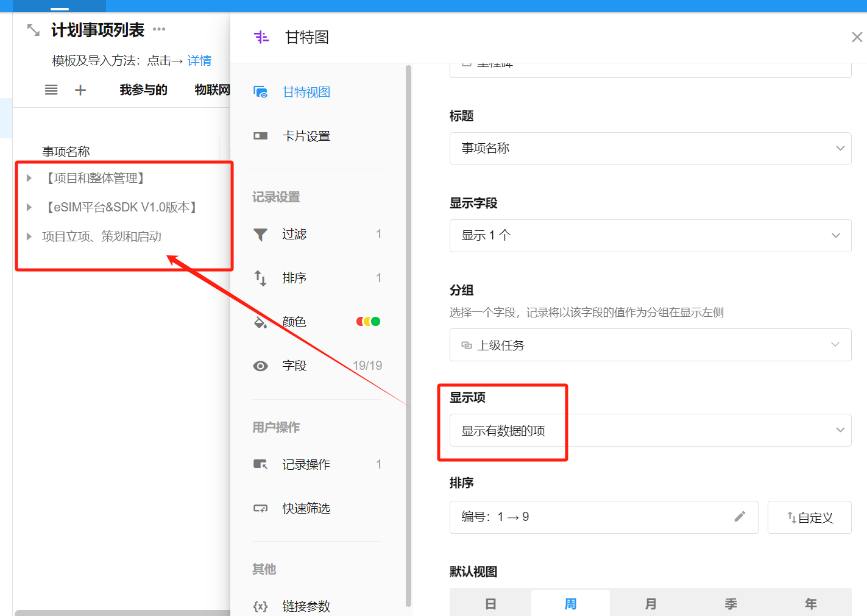Image resolution: width=867 pixels, height=616 pixels.
Task: Click the pencil edit icon in 编号 sort field
Action: tap(740, 517)
